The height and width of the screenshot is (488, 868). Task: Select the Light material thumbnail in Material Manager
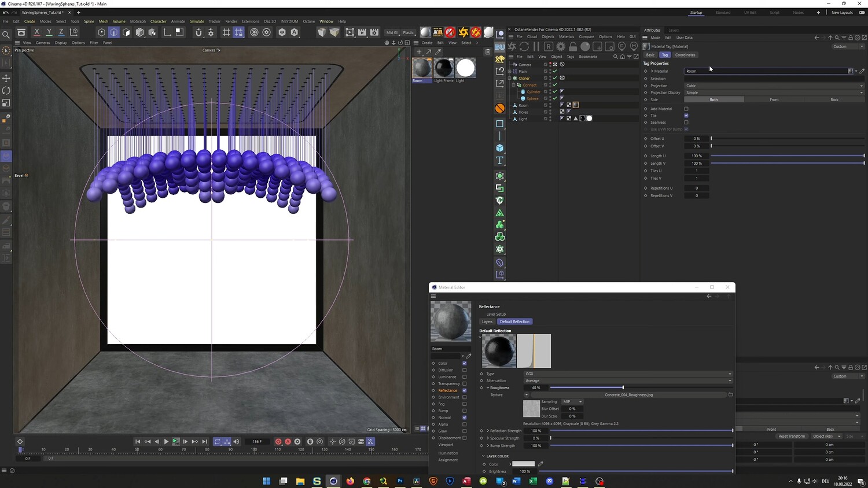[465, 68]
